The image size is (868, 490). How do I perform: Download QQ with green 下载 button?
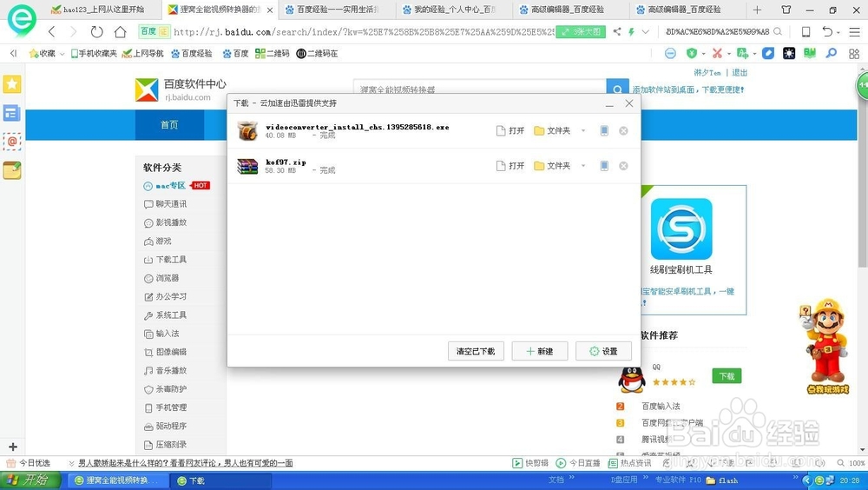pos(727,376)
